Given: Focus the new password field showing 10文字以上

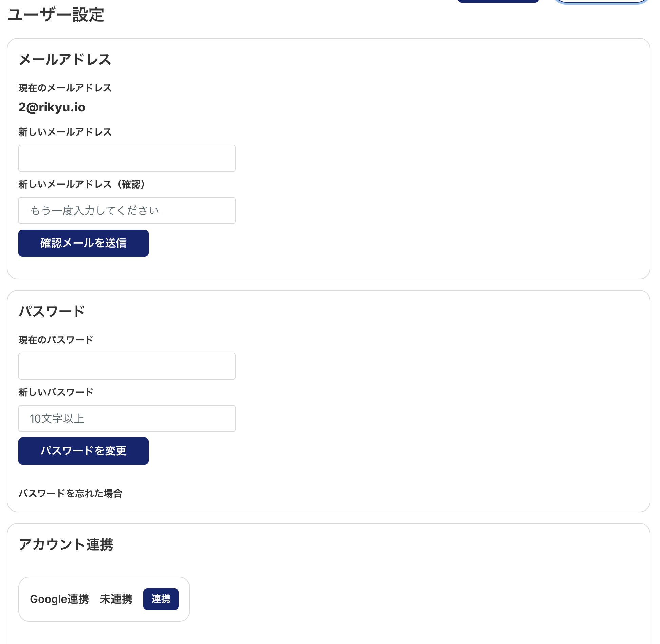Looking at the screenshot, I should (x=127, y=418).
